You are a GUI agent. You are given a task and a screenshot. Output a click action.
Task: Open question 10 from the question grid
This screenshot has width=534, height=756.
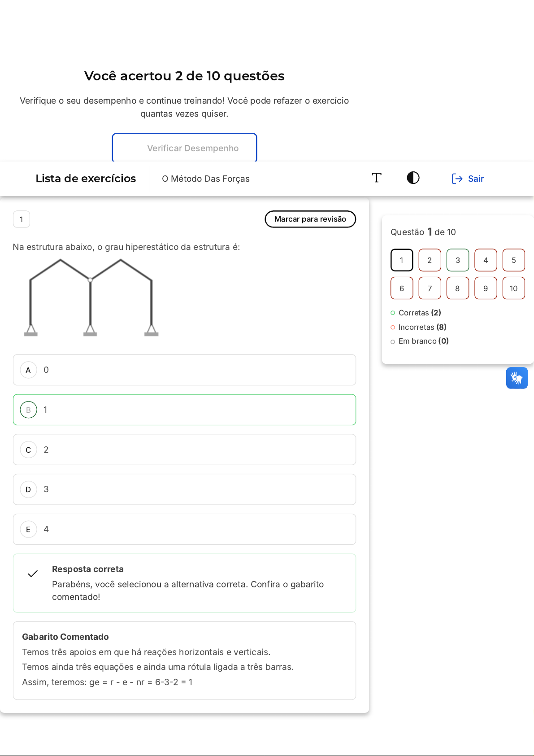pos(513,288)
